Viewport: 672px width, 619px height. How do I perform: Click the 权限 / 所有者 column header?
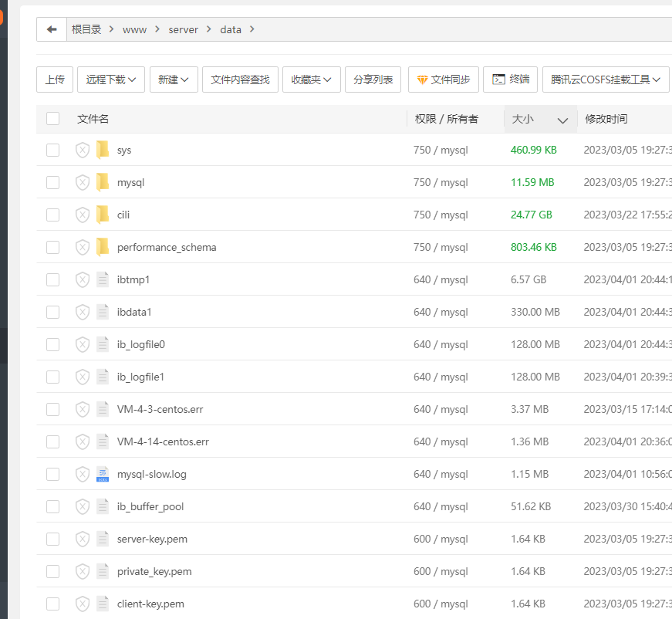(446, 119)
